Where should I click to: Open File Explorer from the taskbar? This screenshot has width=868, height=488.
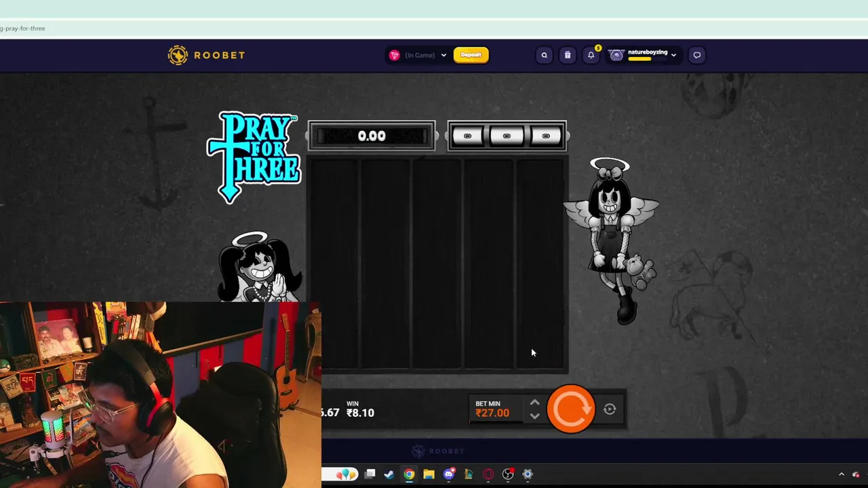429,474
